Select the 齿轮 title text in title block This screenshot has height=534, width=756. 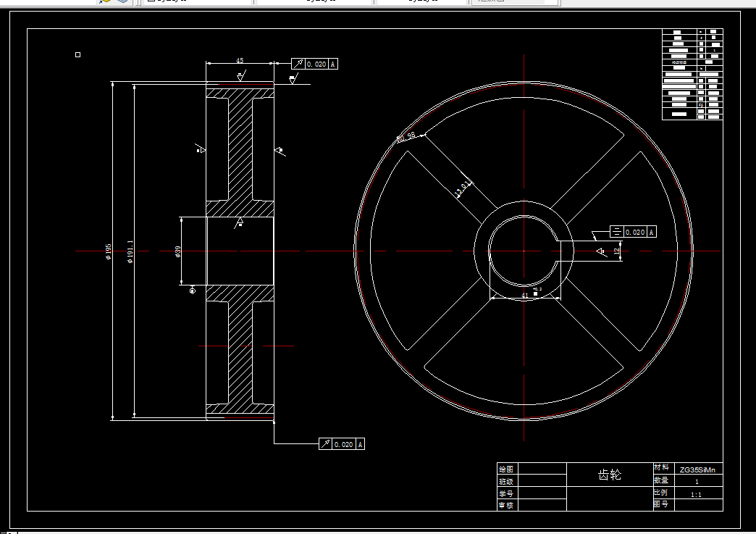(x=610, y=475)
